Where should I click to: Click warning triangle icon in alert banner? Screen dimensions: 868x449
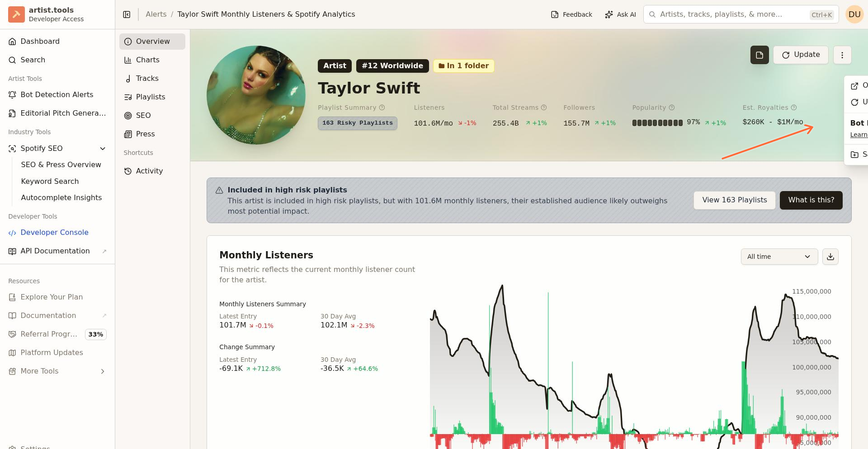coord(219,191)
